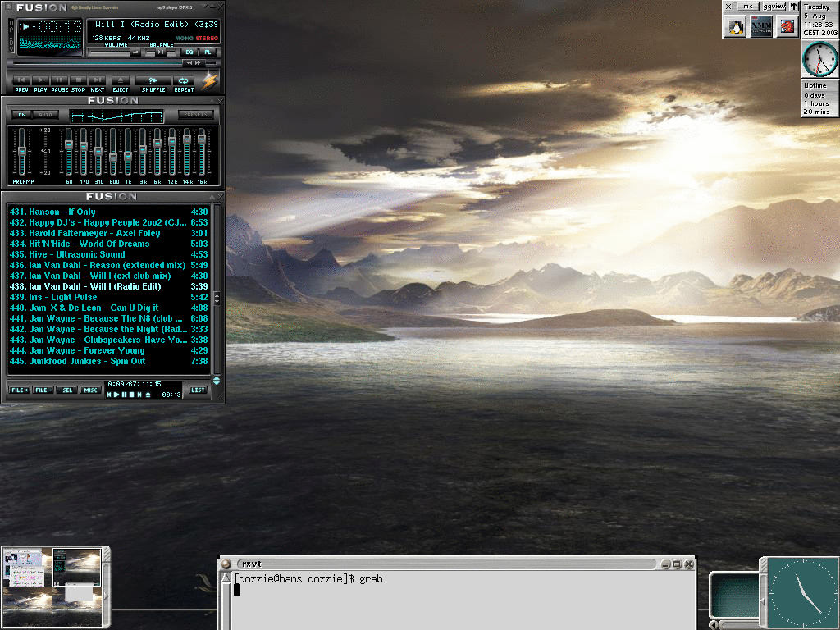Toggle REPEAT mode
Image resolution: width=840 pixels, height=630 pixels.
(x=183, y=81)
